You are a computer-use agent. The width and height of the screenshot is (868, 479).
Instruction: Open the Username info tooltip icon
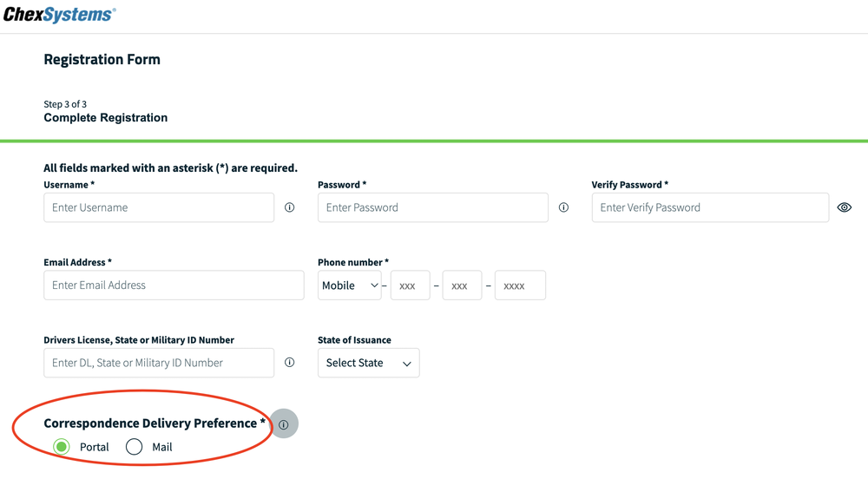290,207
